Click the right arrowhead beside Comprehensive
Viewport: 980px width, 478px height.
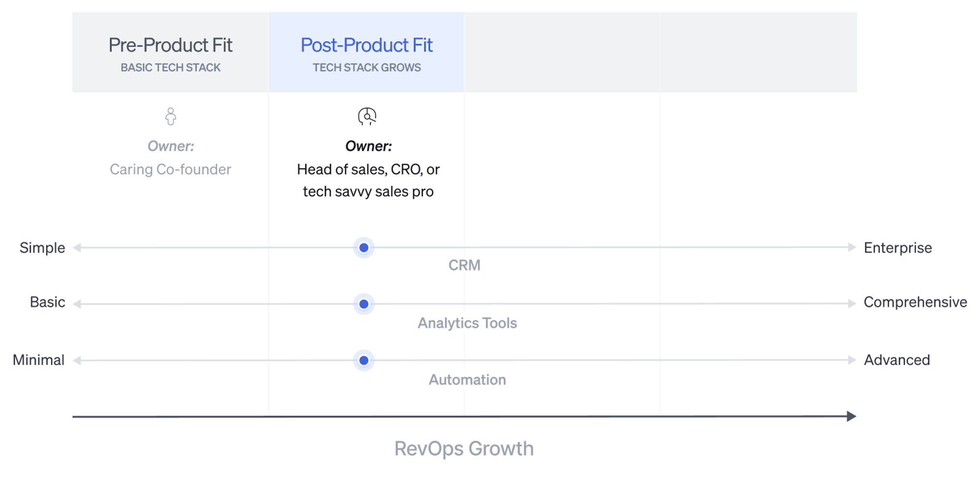(x=852, y=304)
